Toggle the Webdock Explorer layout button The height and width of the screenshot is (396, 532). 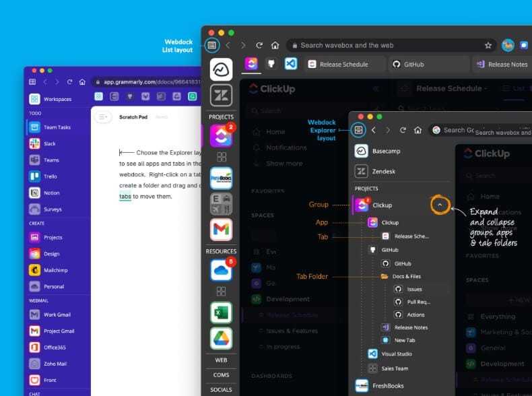click(x=358, y=130)
